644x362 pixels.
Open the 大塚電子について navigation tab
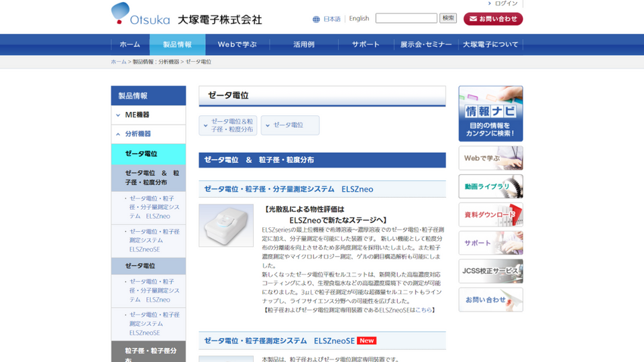[490, 44]
